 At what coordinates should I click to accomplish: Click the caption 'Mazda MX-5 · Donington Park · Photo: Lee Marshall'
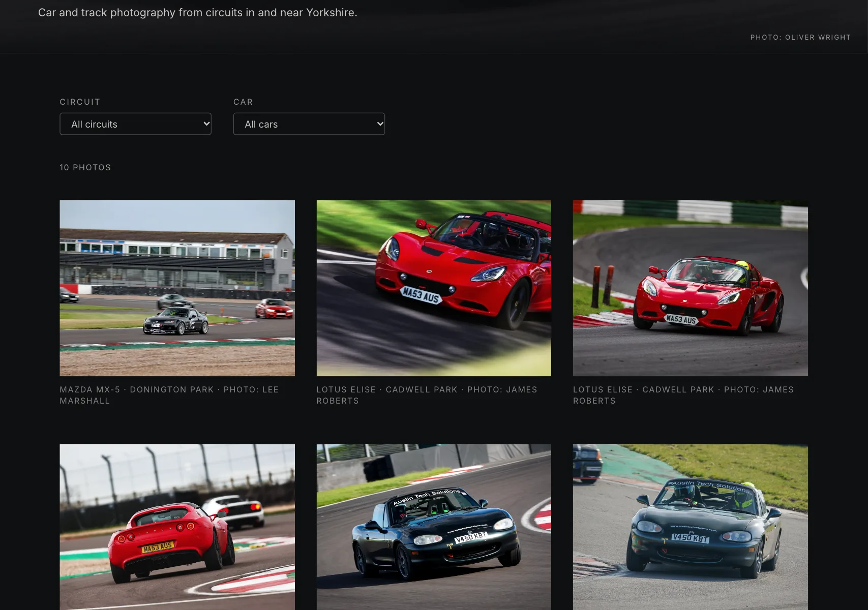click(169, 395)
